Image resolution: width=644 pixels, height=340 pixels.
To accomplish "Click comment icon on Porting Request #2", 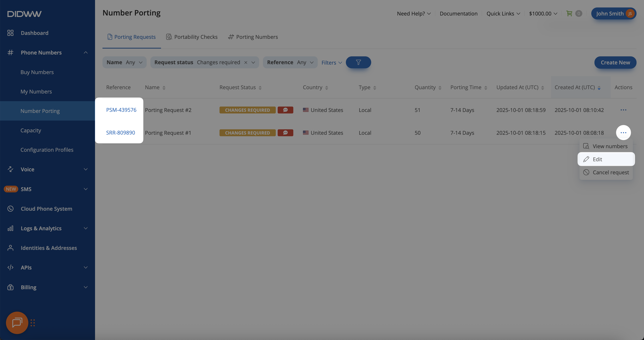I will (x=285, y=110).
